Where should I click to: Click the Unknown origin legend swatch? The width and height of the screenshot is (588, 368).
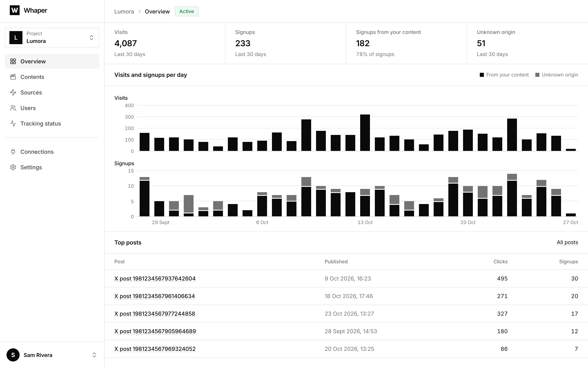537,75
